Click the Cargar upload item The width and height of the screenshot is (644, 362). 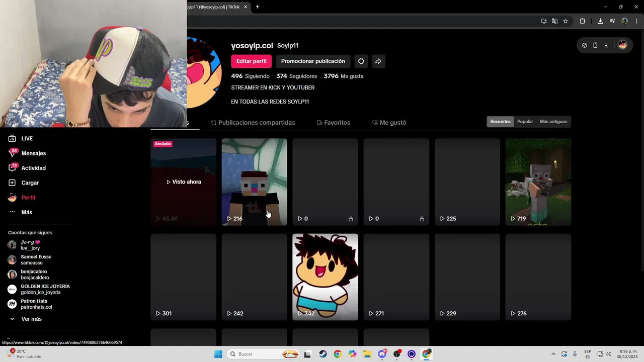[x=24, y=183]
